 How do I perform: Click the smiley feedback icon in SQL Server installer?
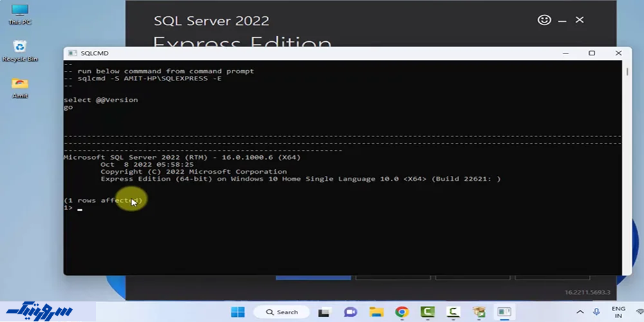coord(544,20)
